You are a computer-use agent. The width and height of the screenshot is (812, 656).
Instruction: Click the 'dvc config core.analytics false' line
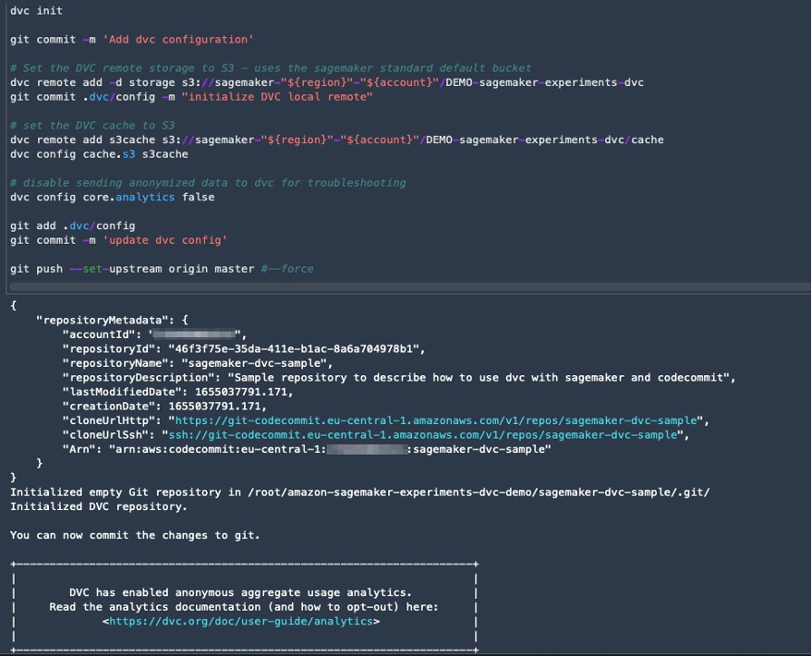pyautogui.click(x=112, y=198)
